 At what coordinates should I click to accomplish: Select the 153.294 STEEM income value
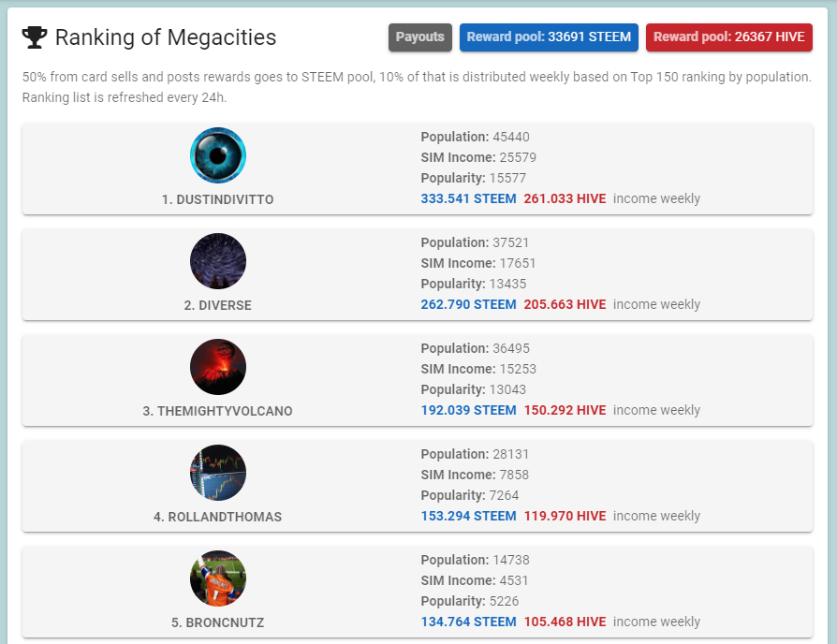468,516
